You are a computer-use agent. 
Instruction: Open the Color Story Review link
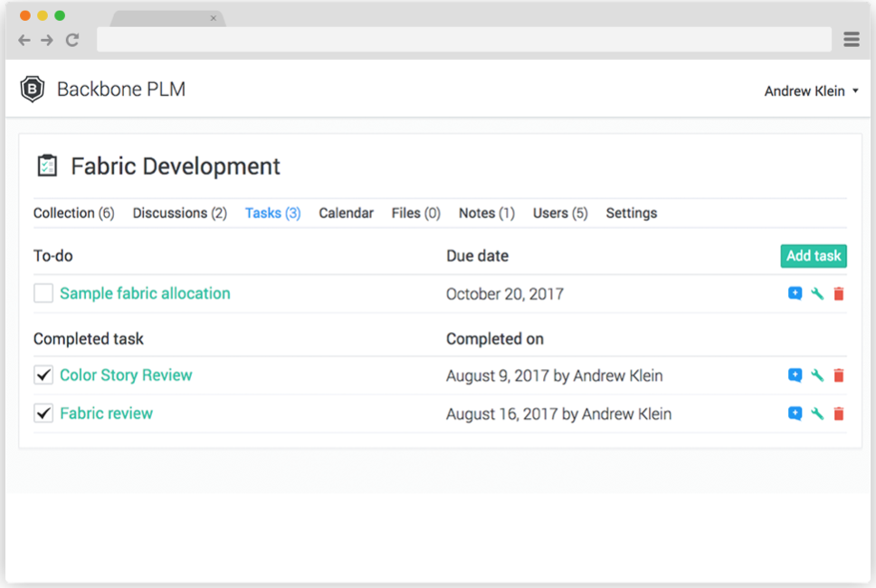pyautogui.click(x=126, y=375)
